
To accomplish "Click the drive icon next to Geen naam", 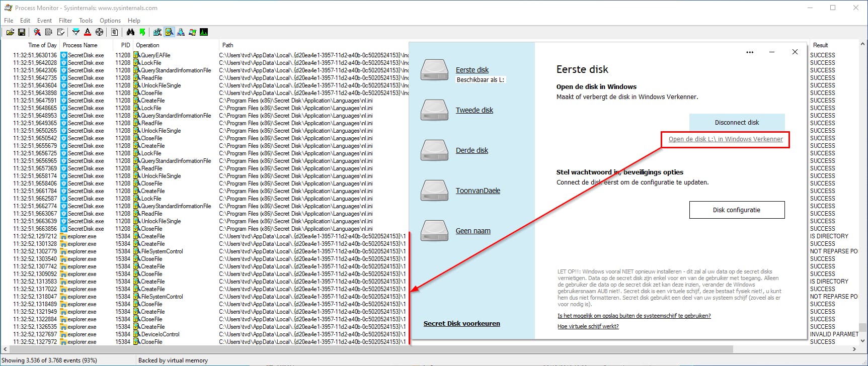I will pos(434,231).
